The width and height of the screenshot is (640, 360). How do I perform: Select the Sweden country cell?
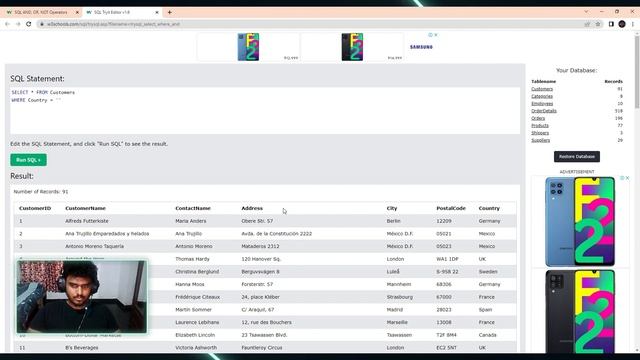488,271
